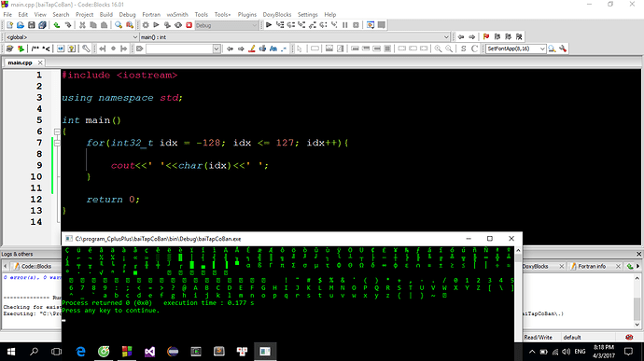This screenshot has height=361, width=644.
Task: Open Visual Studio from the taskbar
Action: click(x=150, y=352)
